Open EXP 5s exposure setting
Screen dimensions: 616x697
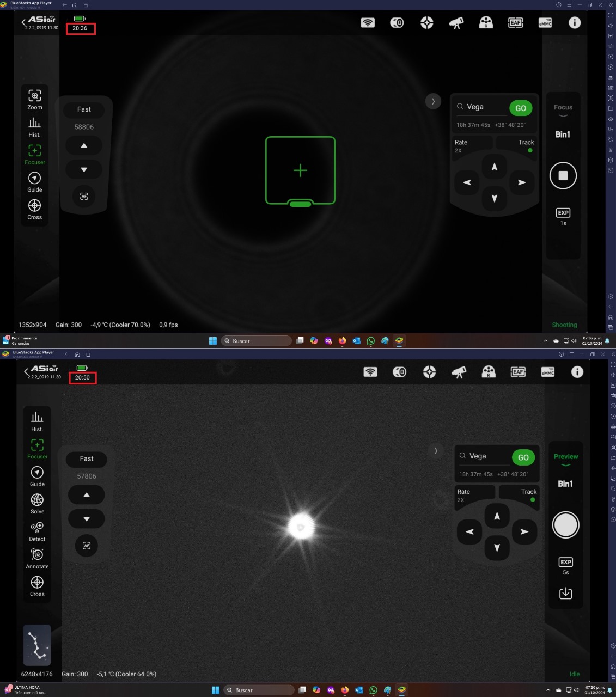566,566
